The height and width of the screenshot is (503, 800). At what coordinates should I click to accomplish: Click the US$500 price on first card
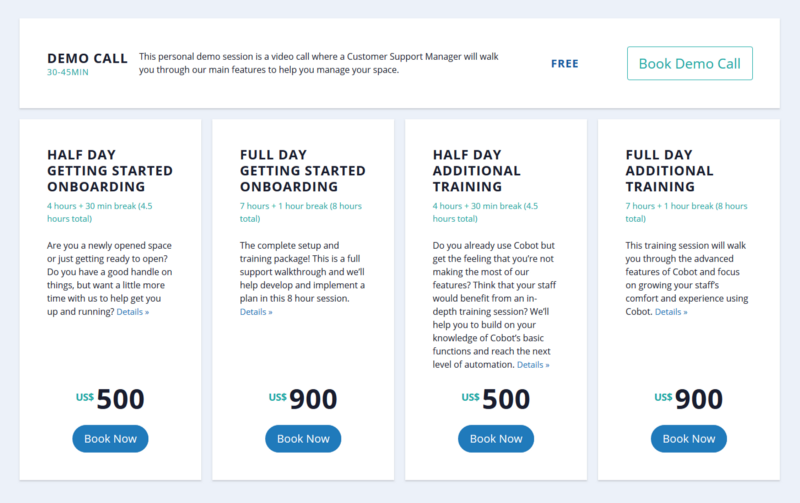(x=110, y=399)
